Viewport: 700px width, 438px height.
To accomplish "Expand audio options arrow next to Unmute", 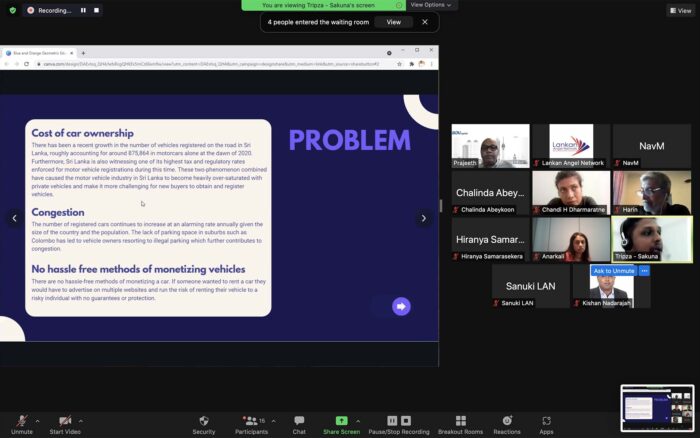I will click(x=38, y=421).
